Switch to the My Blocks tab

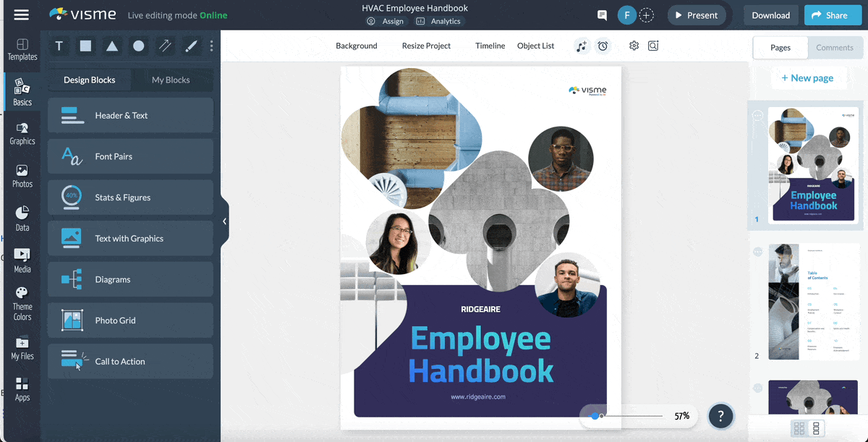[172, 80]
